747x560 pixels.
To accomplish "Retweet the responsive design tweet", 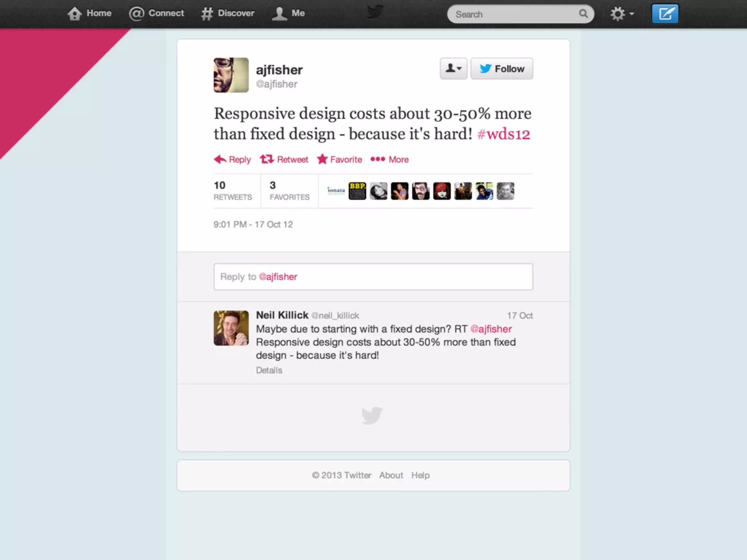I will 284,159.
